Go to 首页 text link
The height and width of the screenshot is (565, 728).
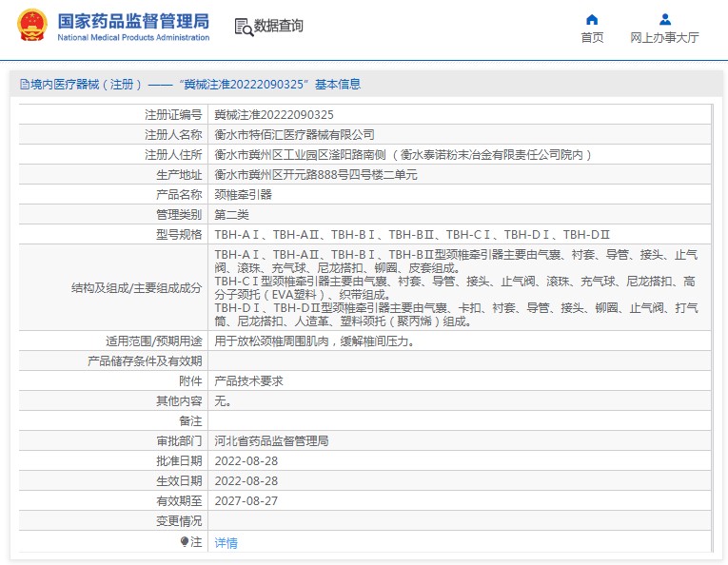pos(592,38)
